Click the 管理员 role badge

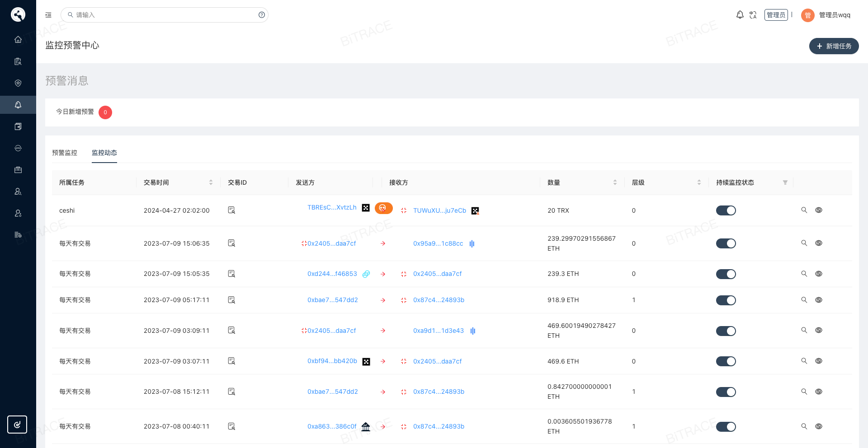pyautogui.click(x=776, y=15)
